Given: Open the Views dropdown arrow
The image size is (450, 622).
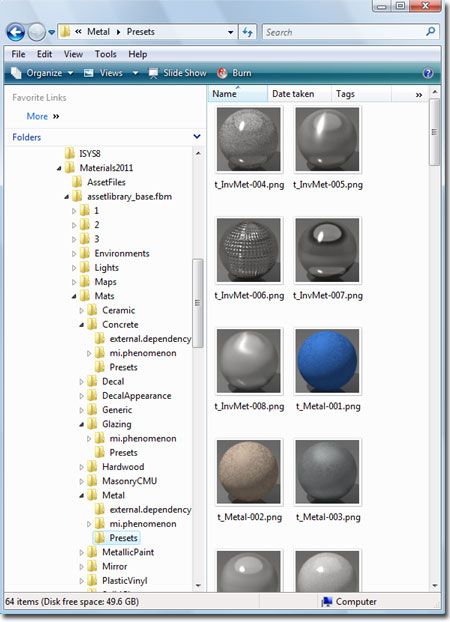Looking at the screenshot, I should point(135,73).
